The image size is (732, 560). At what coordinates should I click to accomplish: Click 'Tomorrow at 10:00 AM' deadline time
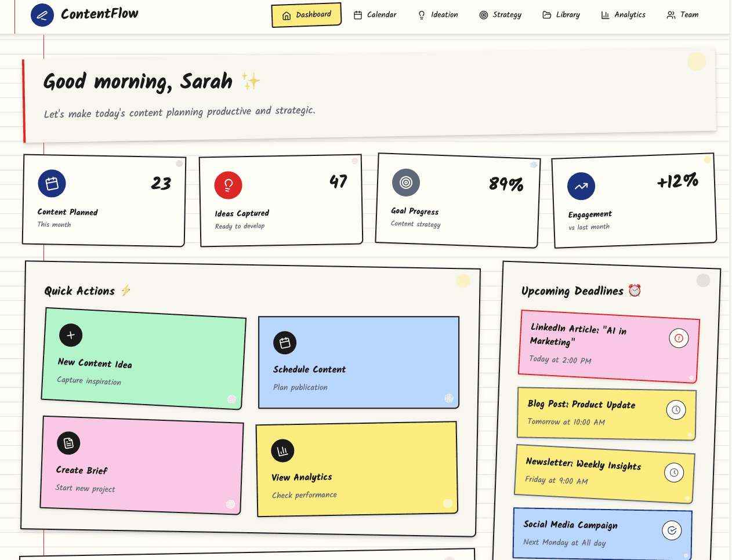566,422
